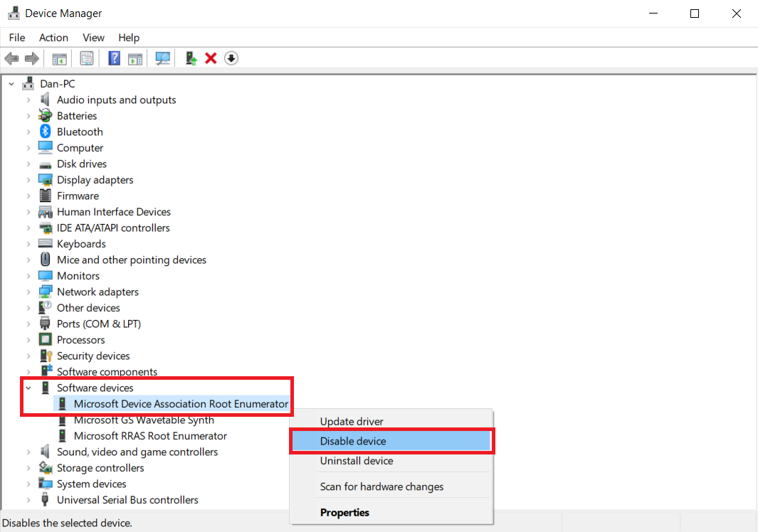Click the Keyboards category icon
758x532 pixels.
[x=46, y=243]
